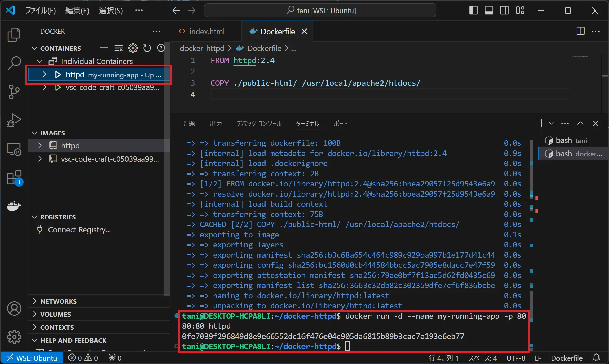Image resolution: width=609 pixels, height=364 pixels.
Task: Open the ファイル menu
Action: pos(40,10)
